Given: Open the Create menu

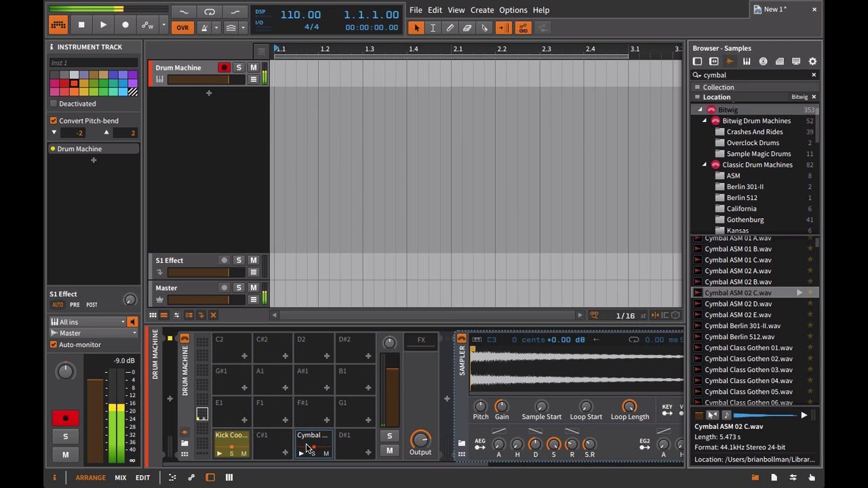Looking at the screenshot, I should pos(482,10).
